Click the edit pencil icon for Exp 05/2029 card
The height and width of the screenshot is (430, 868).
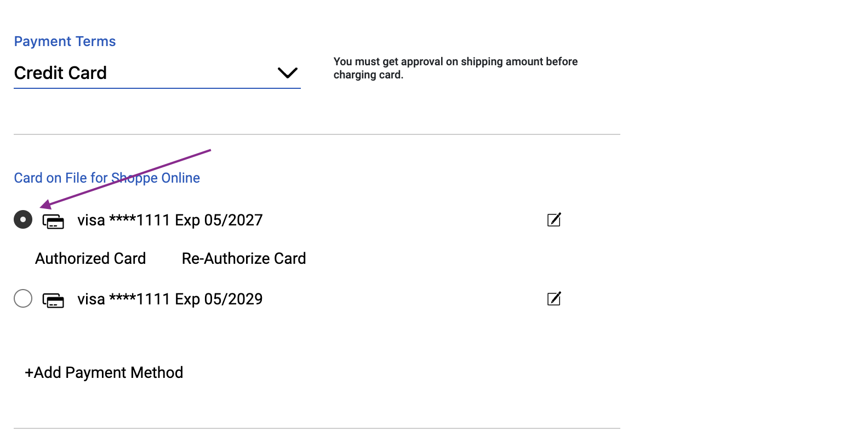coord(554,299)
